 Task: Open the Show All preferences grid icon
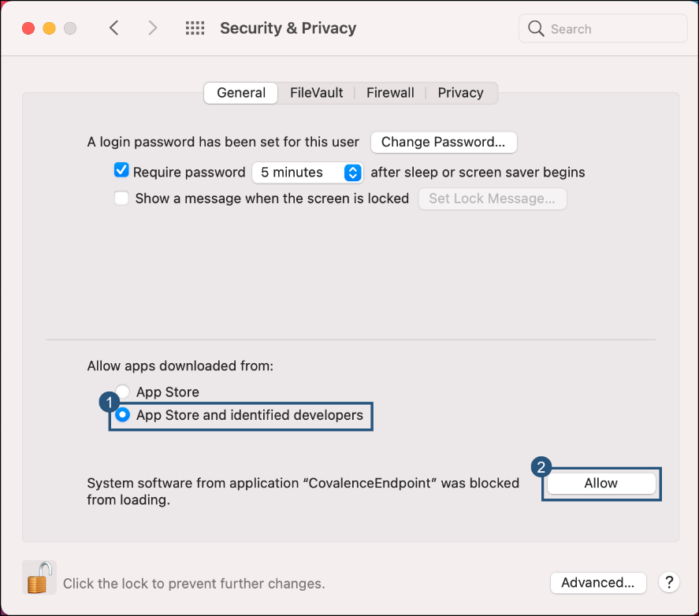point(194,28)
